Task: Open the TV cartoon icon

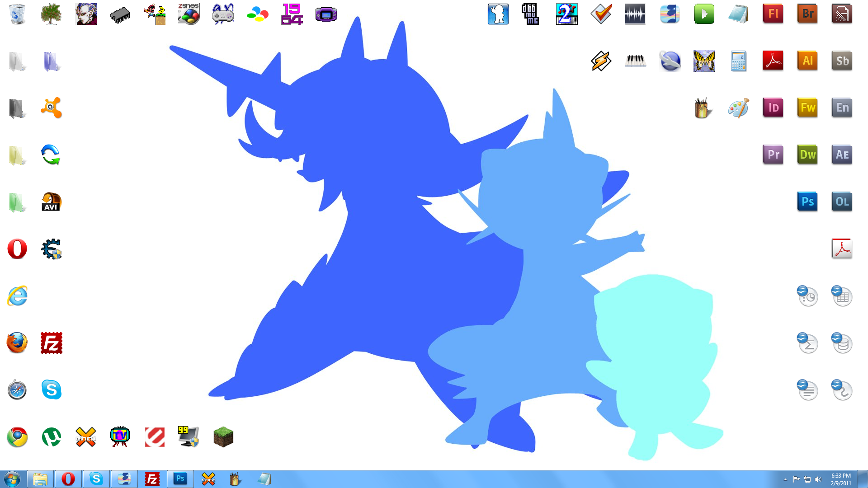Action: click(120, 437)
